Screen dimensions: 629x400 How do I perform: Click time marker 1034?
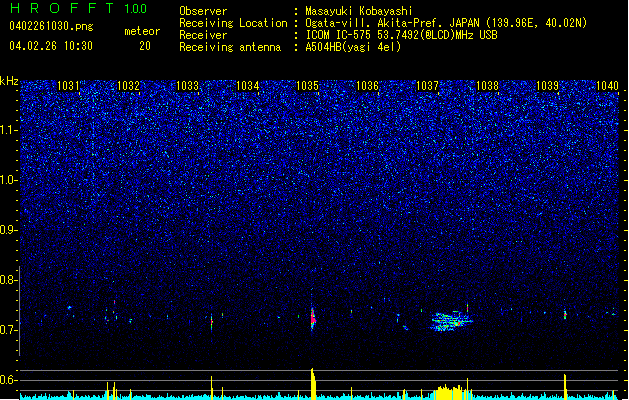click(248, 86)
